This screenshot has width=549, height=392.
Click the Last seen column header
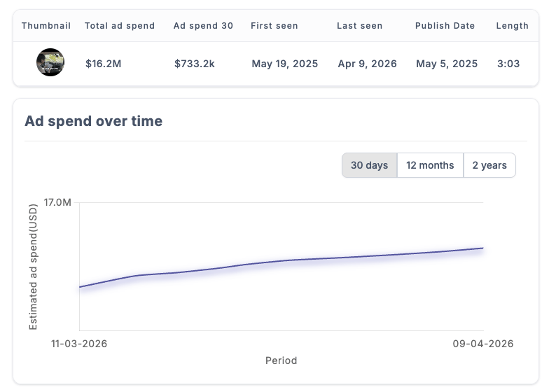point(360,26)
